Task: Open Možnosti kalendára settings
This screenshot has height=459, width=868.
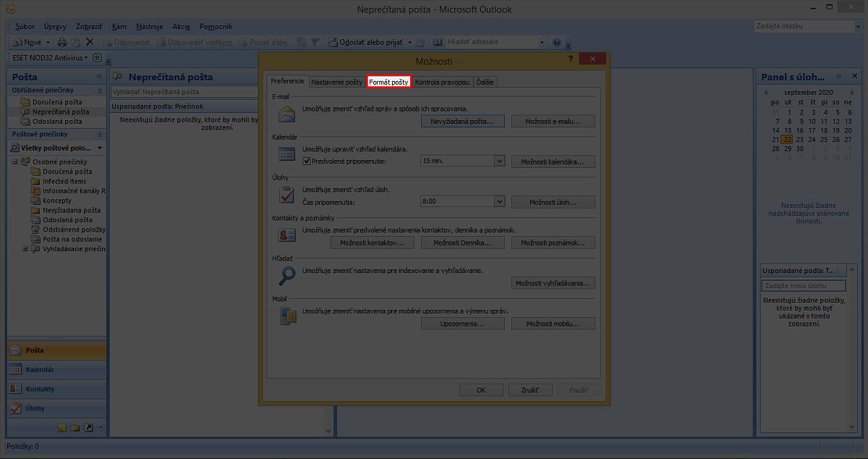Action: (x=553, y=161)
